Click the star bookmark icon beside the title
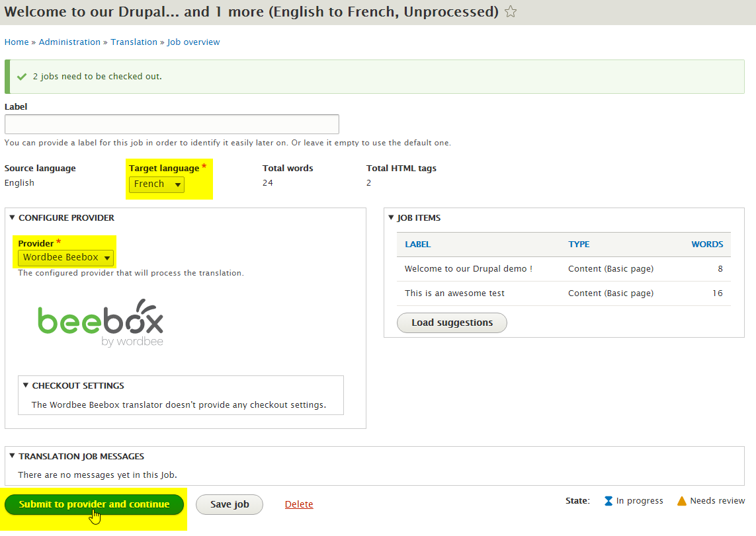756x536 pixels. [x=510, y=12]
